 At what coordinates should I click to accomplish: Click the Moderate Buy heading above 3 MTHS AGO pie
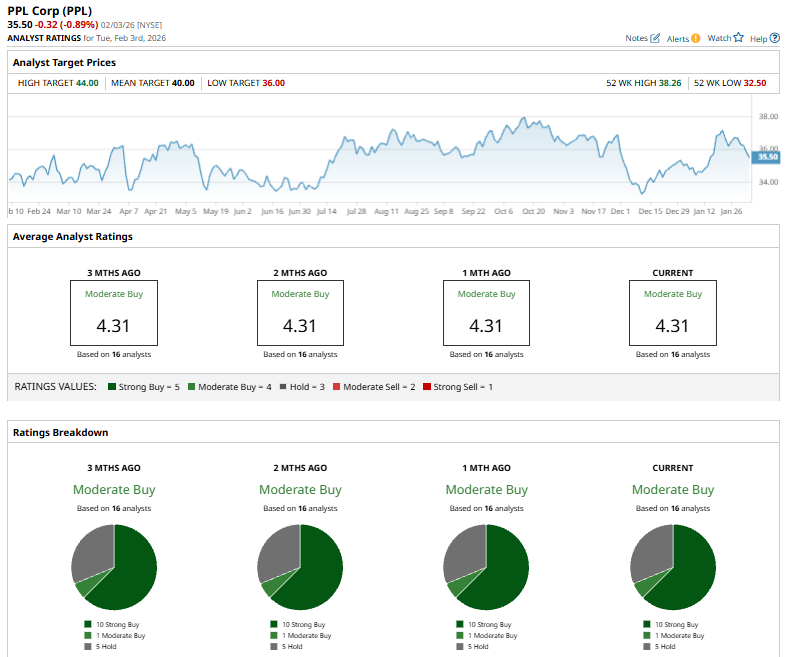coord(114,490)
